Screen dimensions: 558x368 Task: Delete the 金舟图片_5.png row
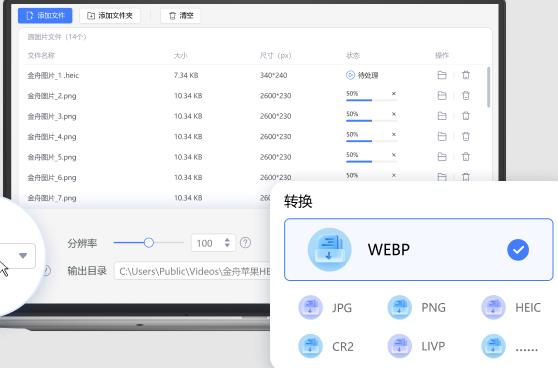click(466, 157)
